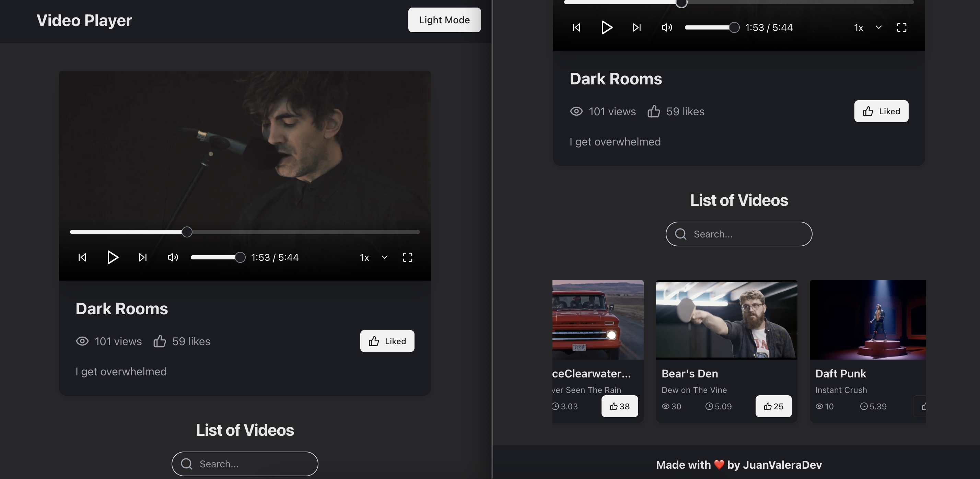
Task: Switch to Light Mode in left window
Action: [444, 20]
